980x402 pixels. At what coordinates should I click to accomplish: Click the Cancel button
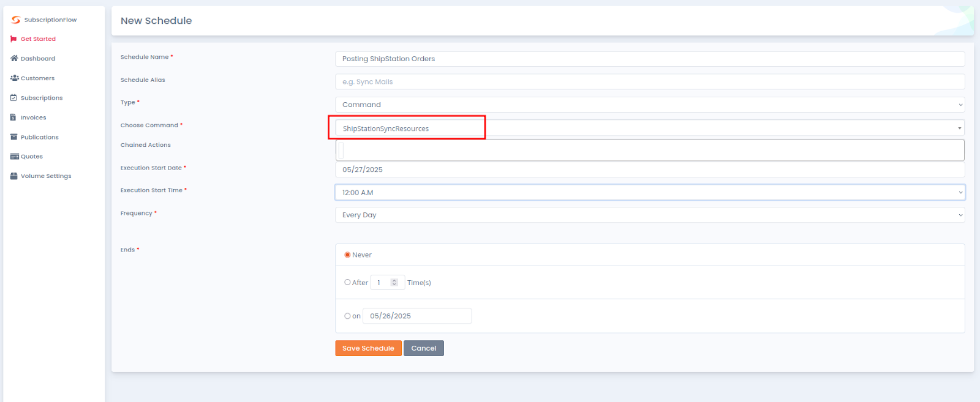tap(424, 348)
